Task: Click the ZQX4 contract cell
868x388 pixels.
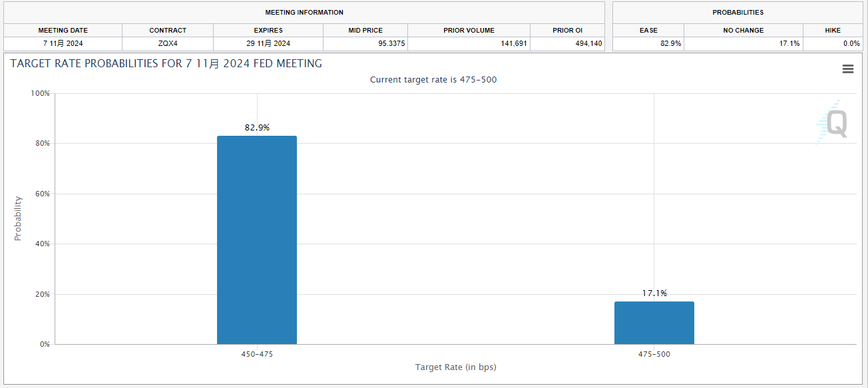Action: point(168,44)
